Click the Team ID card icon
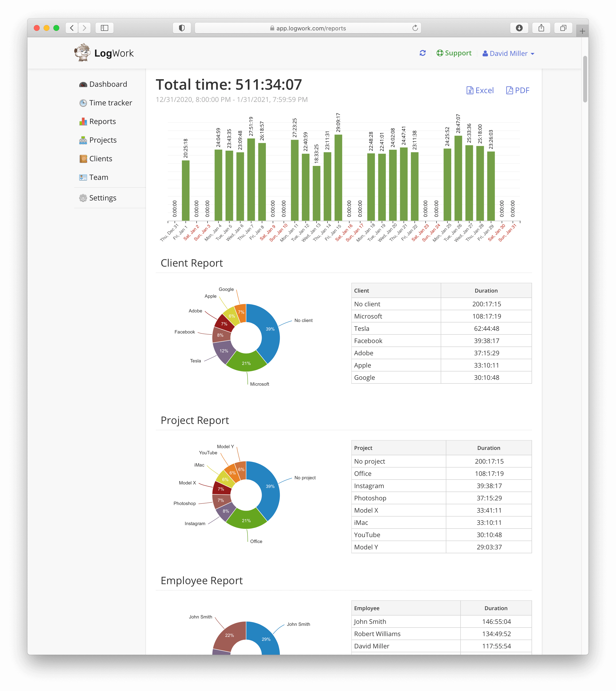 (83, 177)
